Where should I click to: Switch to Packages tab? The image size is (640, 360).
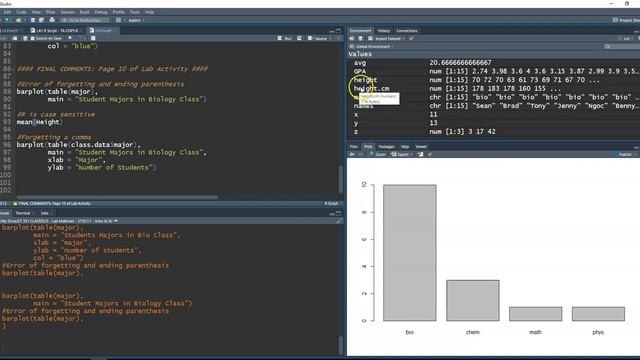[x=386, y=147]
